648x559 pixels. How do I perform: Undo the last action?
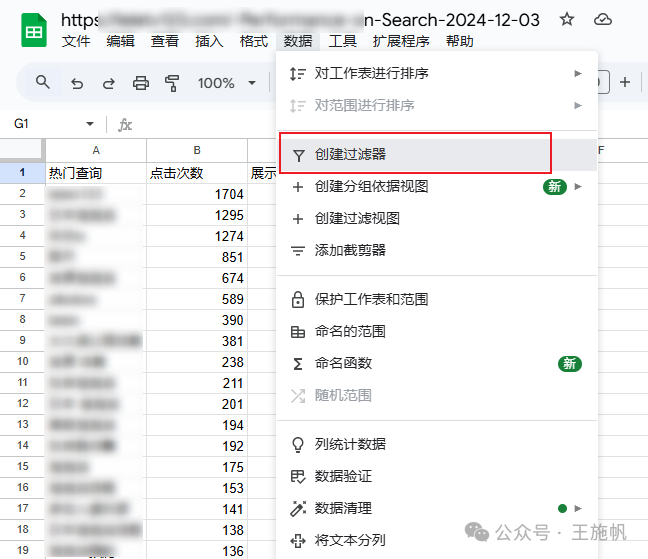click(x=77, y=83)
